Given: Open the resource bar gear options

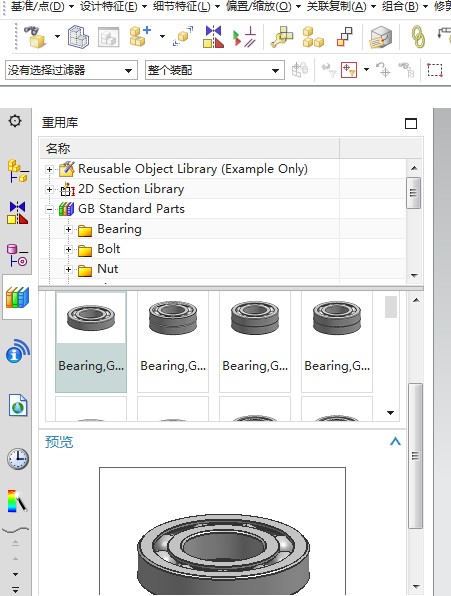Looking at the screenshot, I should point(15,121).
